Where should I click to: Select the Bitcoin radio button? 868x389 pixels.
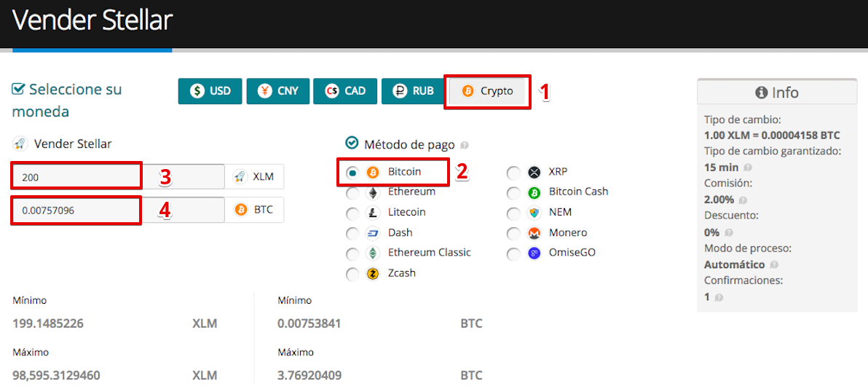coord(352,173)
